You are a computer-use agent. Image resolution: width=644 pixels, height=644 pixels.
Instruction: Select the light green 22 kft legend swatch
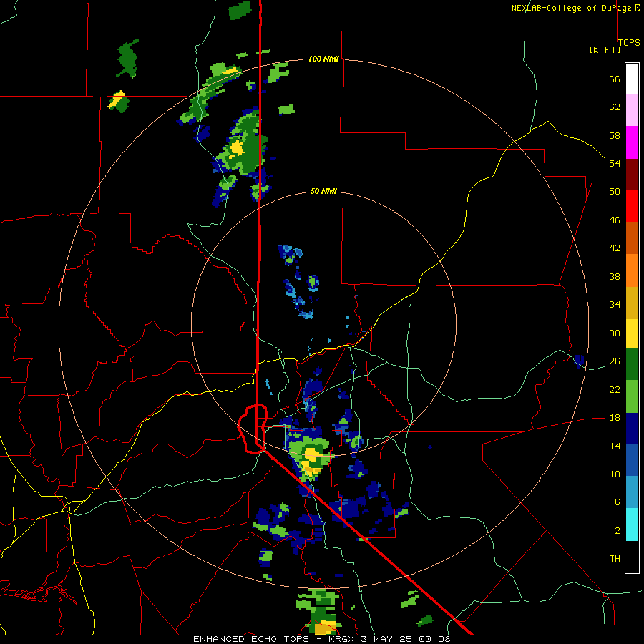click(632, 396)
